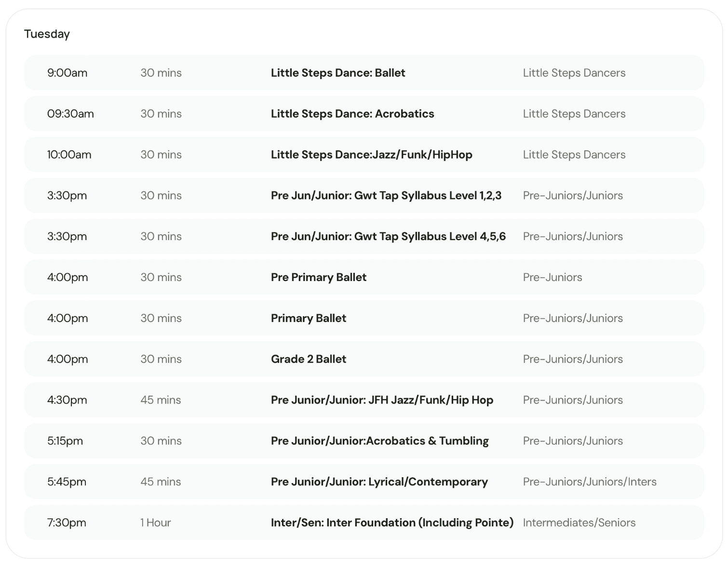Select Pre Primary Ballet class
The image size is (728, 564).
click(319, 277)
